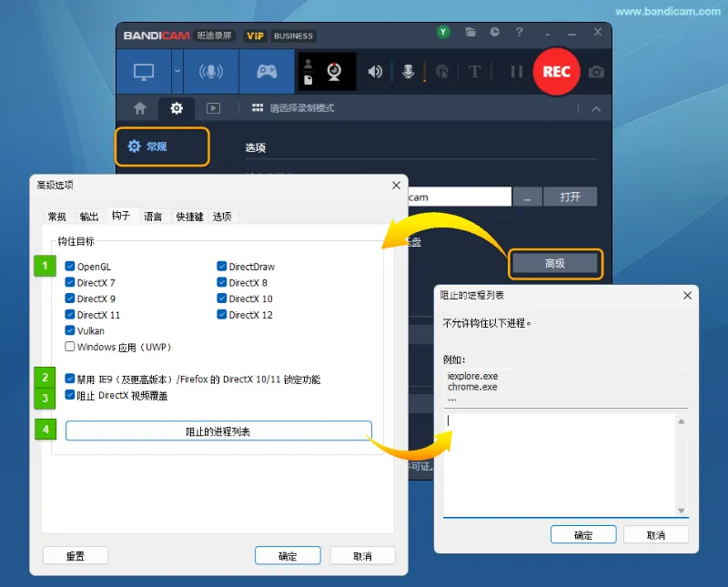
Task: Cancel blocked process list with 取消
Action: [x=656, y=534]
